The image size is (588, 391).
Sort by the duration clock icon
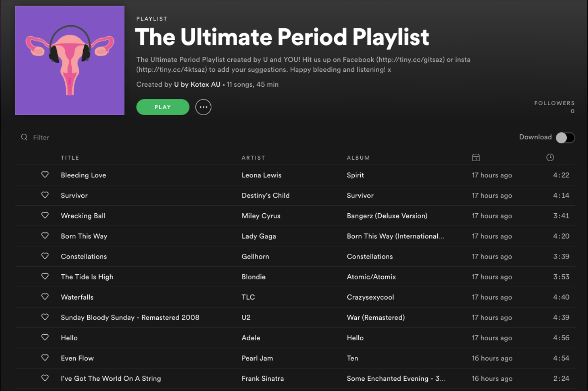[550, 158]
